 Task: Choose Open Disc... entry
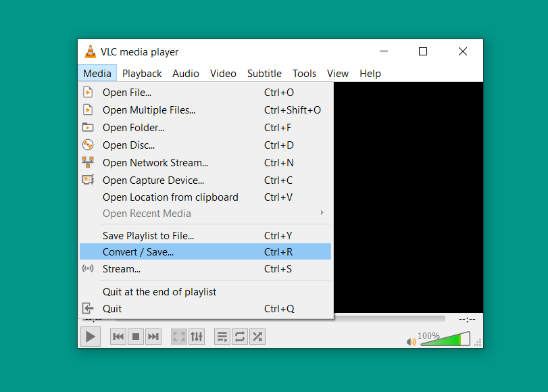point(205,145)
